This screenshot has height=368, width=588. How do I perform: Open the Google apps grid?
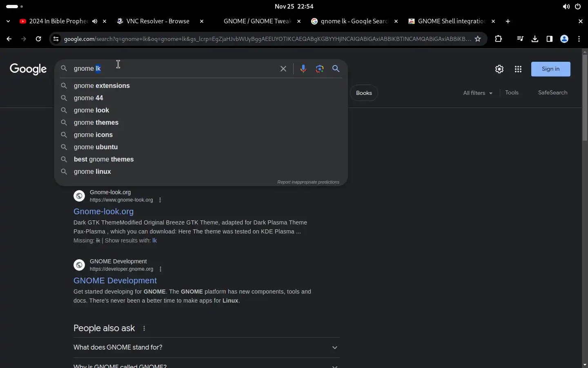click(x=518, y=69)
